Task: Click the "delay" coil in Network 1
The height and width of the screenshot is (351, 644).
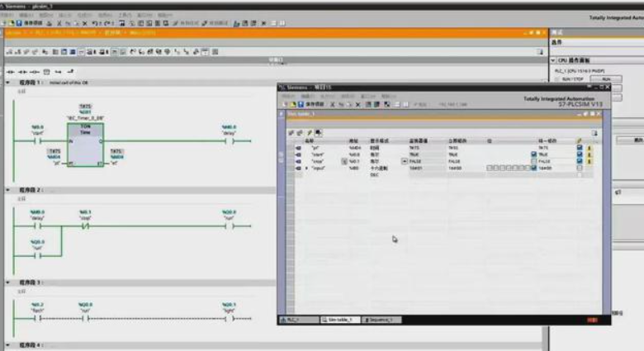Action: click(230, 141)
